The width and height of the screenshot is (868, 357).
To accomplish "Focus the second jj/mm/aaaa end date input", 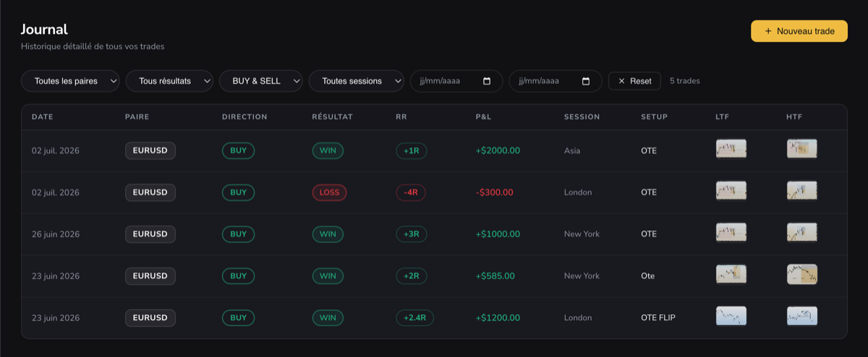I will click(x=556, y=81).
